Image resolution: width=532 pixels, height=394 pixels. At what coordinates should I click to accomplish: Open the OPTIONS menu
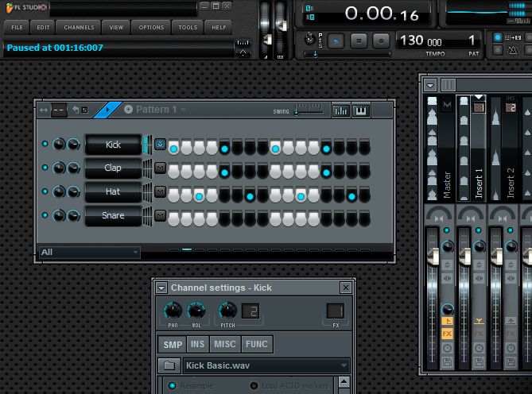click(151, 28)
